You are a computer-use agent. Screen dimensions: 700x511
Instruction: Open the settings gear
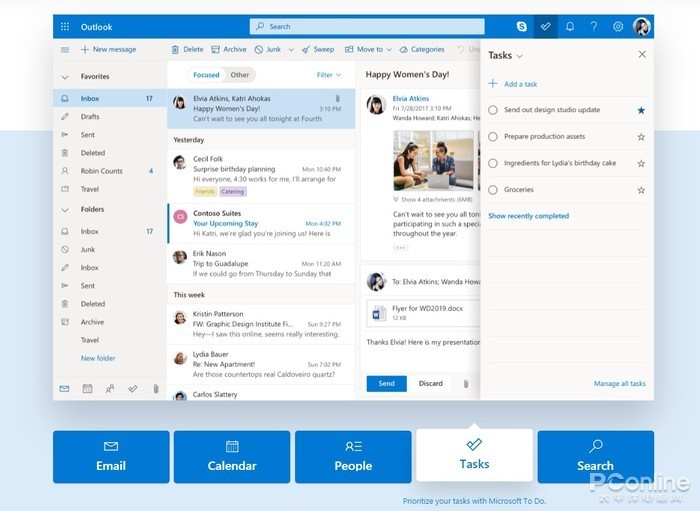point(618,26)
